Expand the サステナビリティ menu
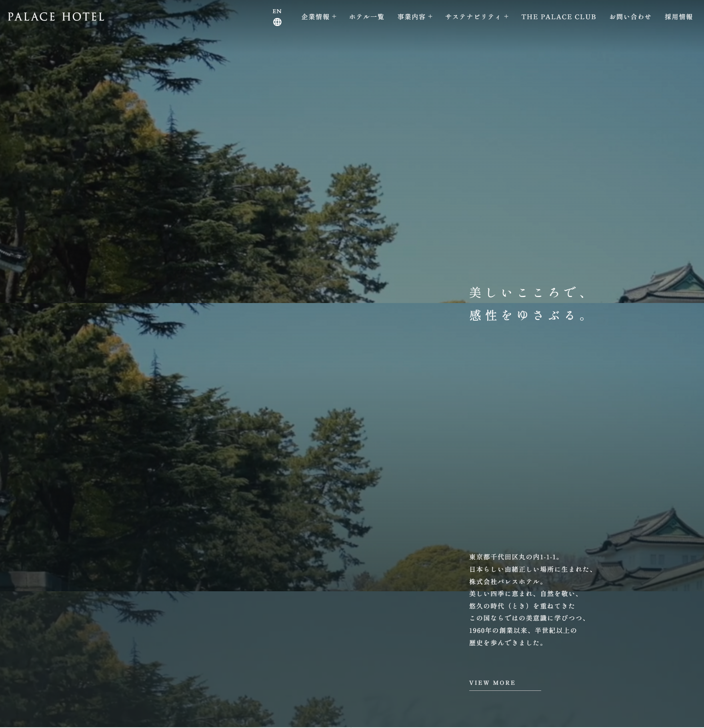Screen dimensions: 704x728 [x=477, y=17]
